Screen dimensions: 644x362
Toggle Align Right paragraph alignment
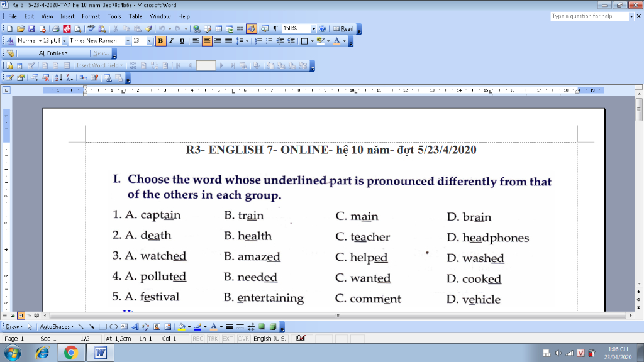click(218, 41)
